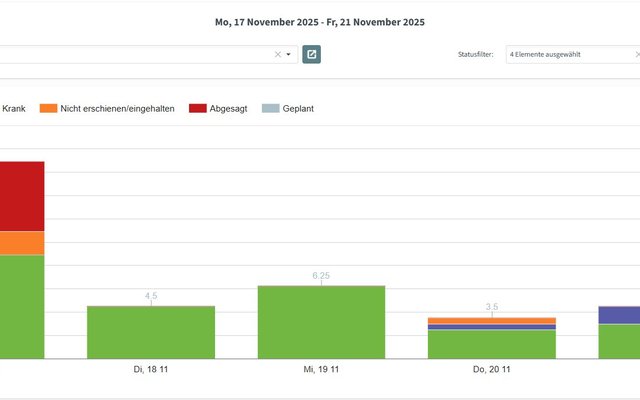The image size is (640, 400).
Task: Click the purple segment of Friday's bar
Action: (x=619, y=315)
